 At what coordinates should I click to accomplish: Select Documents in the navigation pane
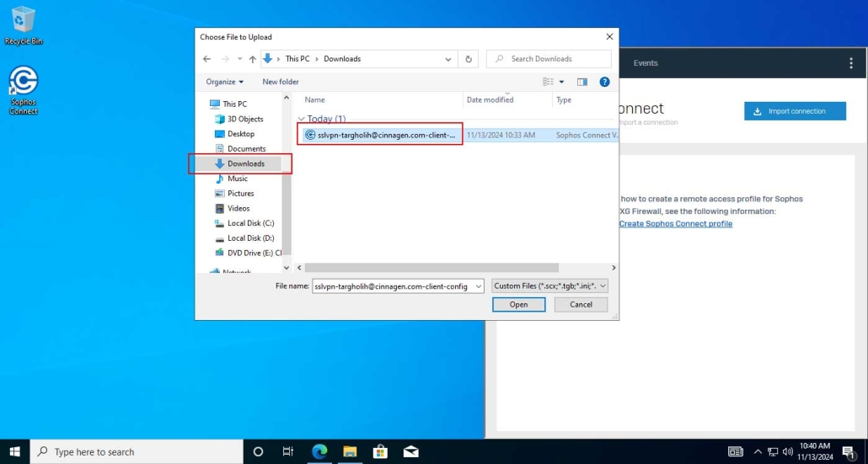click(x=246, y=149)
